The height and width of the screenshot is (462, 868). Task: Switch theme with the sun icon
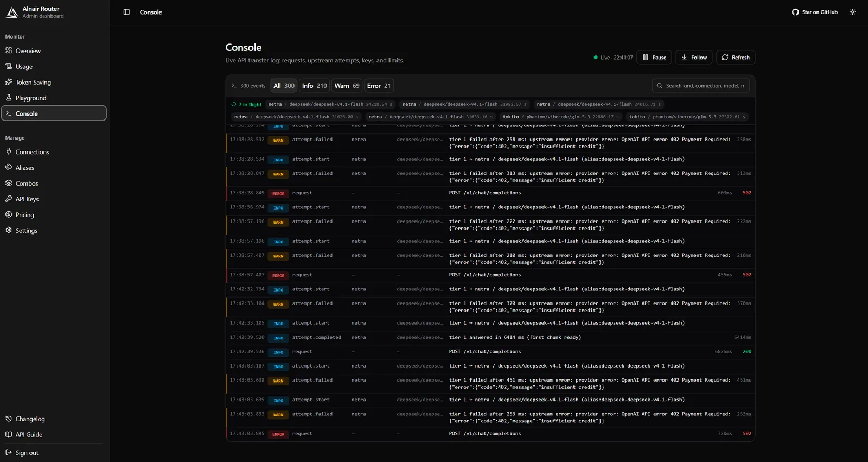852,12
